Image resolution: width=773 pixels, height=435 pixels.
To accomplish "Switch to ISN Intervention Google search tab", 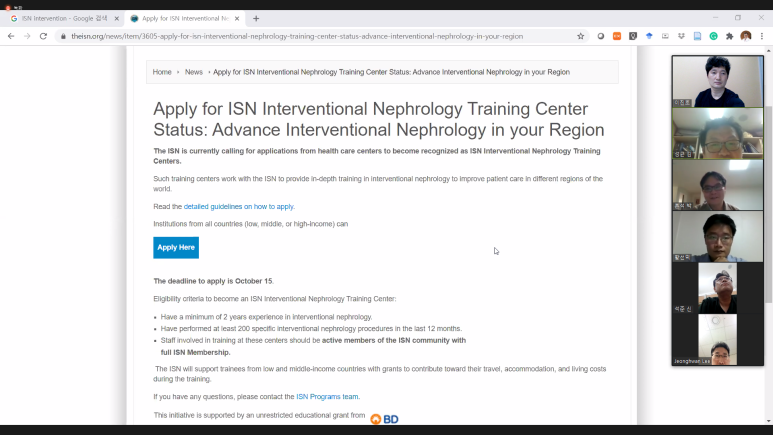I will pos(64,18).
